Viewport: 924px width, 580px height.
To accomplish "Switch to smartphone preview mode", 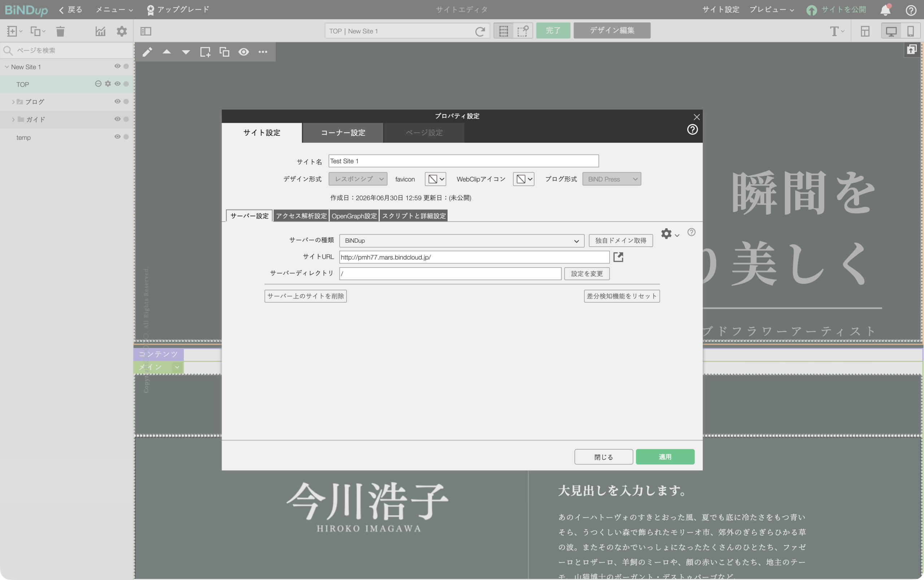I will coord(910,31).
